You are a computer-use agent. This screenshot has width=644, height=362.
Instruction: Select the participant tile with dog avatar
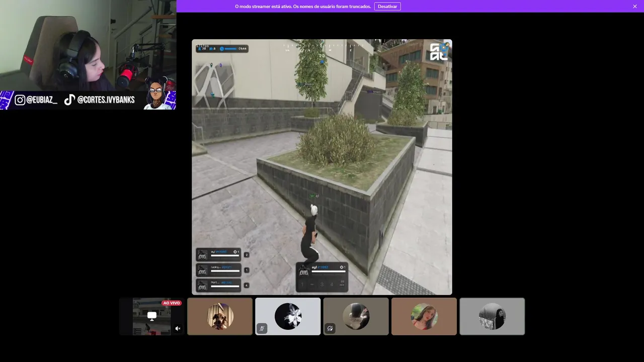(x=220, y=316)
